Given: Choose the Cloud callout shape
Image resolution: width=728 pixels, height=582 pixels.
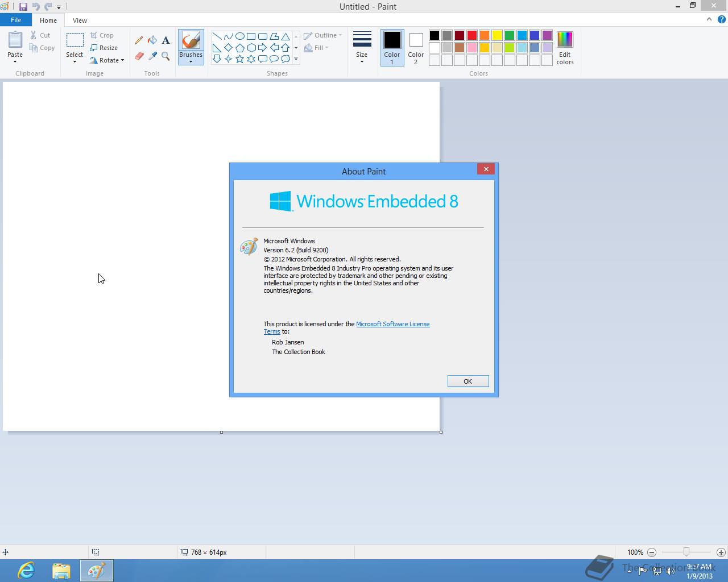Looking at the screenshot, I should 285,59.
